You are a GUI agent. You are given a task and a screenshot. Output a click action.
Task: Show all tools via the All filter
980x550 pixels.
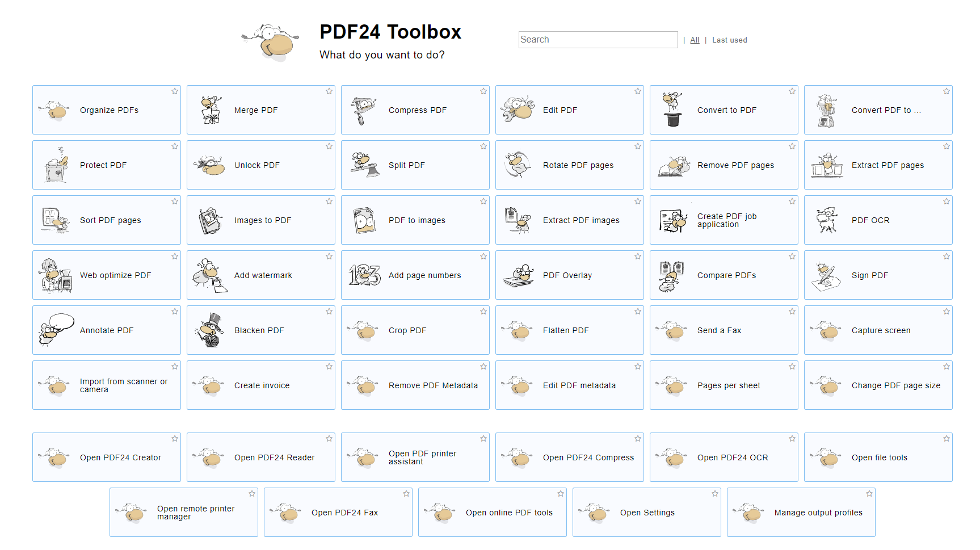point(695,40)
